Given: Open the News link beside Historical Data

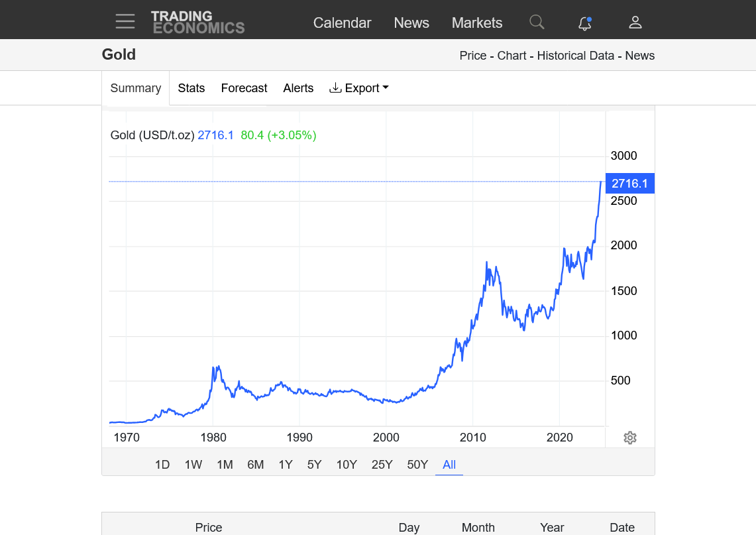Looking at the screenshot, I should pos(639,56).
